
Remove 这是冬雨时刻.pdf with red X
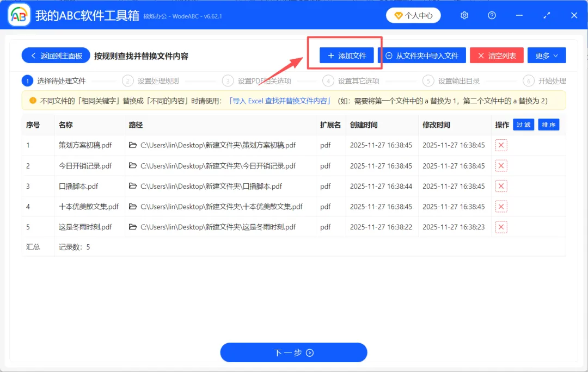[x=501, y=227]
